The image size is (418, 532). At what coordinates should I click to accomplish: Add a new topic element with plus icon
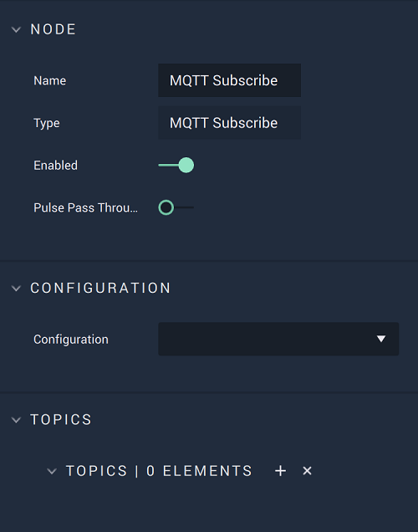tap(280, 471)
